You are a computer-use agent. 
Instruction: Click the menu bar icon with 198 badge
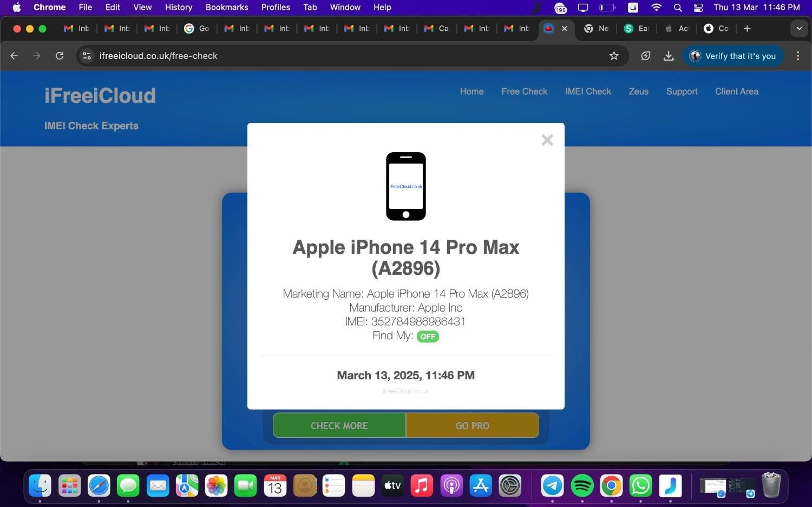[x=560, y=8]
